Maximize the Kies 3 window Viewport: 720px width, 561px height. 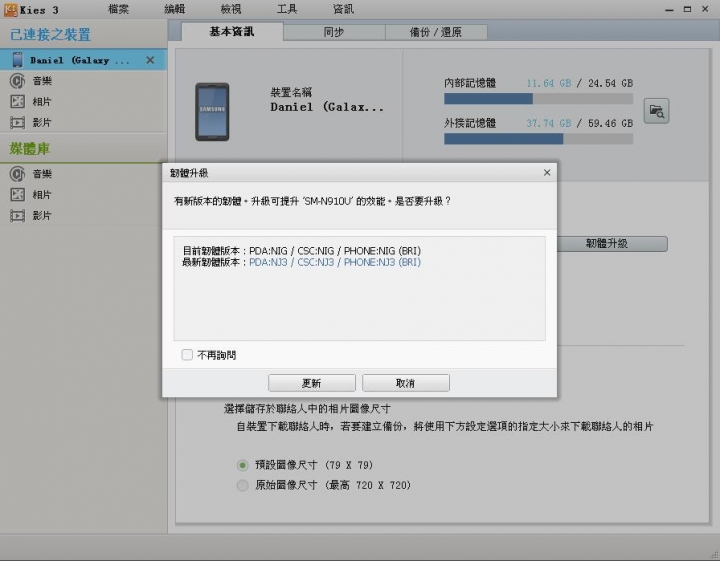click(x=687, y=9)
